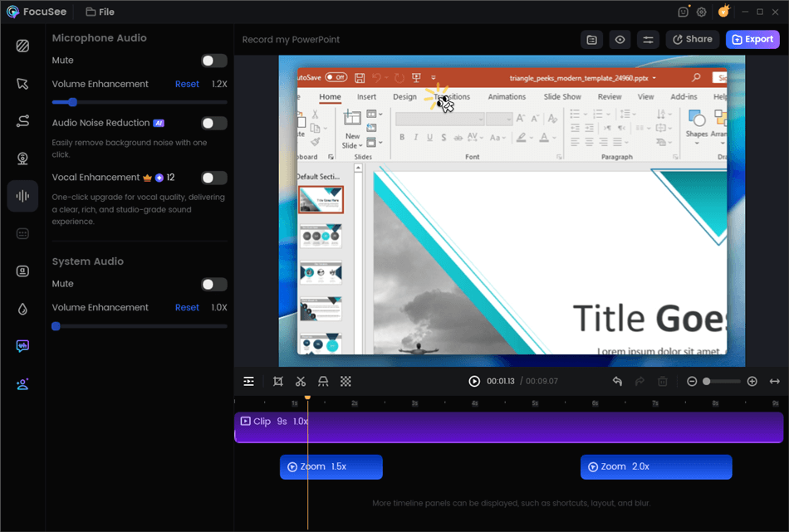Select the Audio panel in the sidebar
The image size is (789, 532).
pyautogui.click(x=22, y=196)
